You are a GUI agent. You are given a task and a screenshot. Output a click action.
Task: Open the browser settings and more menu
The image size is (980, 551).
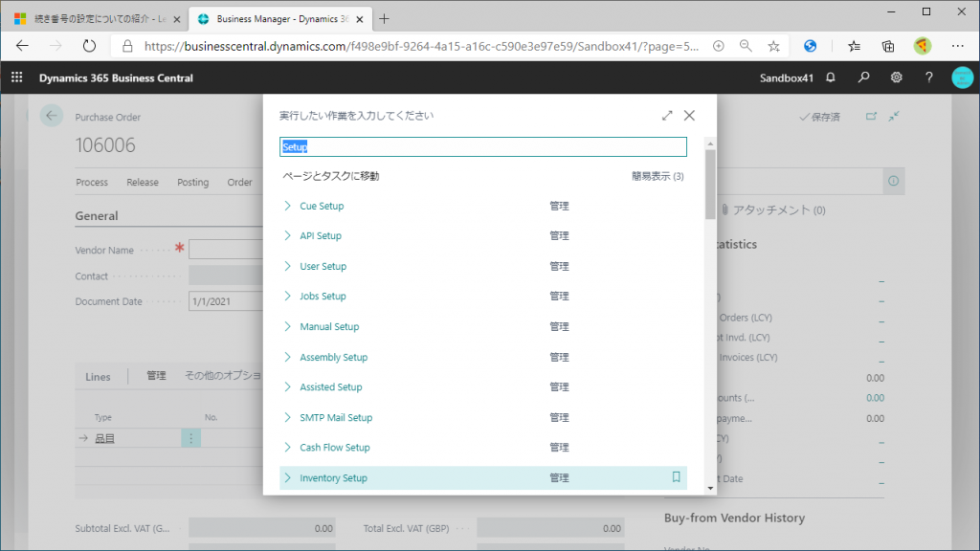click(x=957, y=46)
